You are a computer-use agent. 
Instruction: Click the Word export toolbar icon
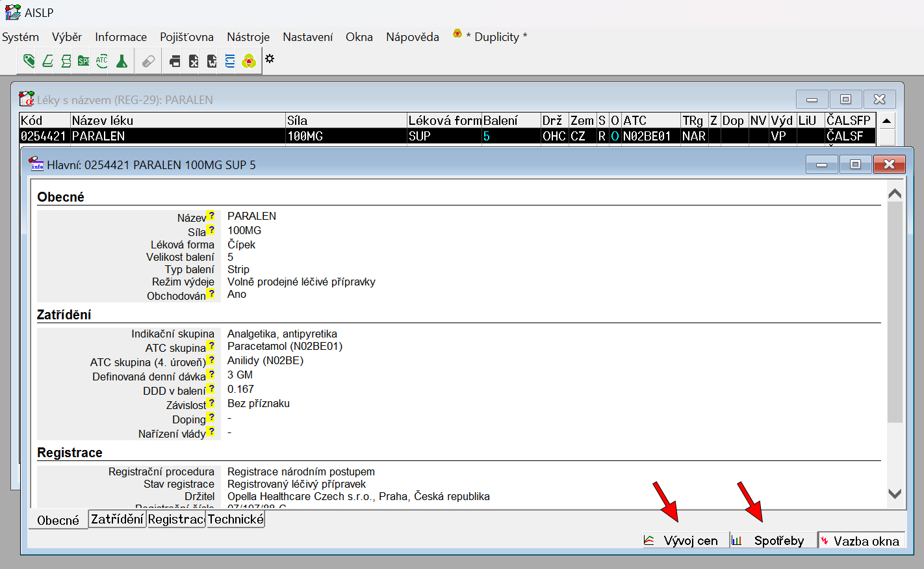point(212,61)
